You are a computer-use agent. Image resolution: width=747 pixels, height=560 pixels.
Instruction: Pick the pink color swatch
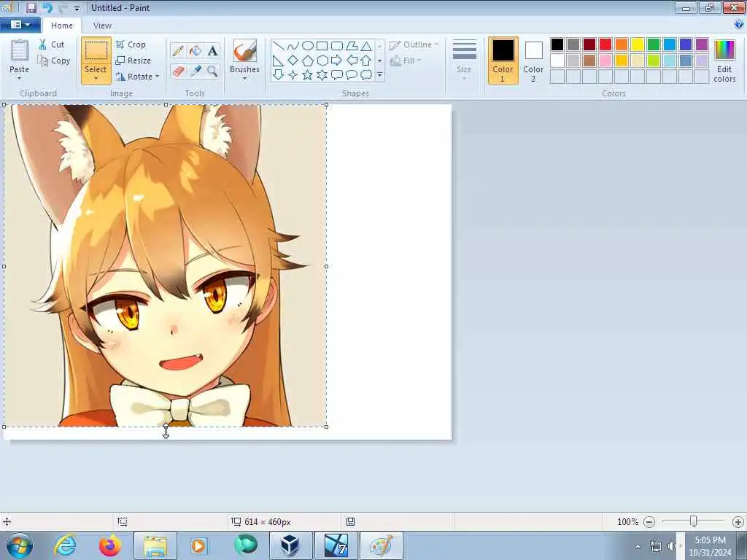coord(605,61)
